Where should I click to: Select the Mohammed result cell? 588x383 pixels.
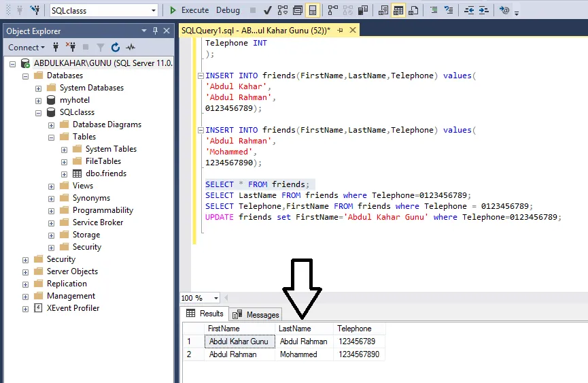[x=304, y=354]
